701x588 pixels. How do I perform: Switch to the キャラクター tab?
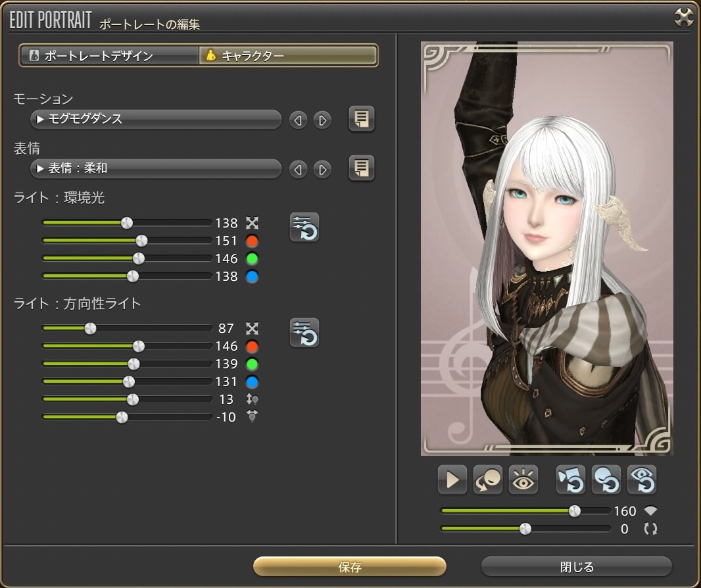tap(288, 56)
